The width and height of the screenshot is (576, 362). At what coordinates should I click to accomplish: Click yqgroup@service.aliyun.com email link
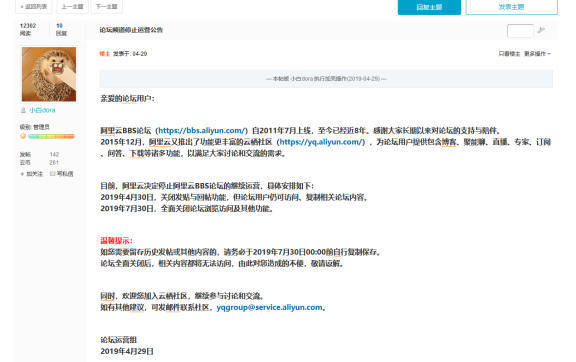point(269,307)
